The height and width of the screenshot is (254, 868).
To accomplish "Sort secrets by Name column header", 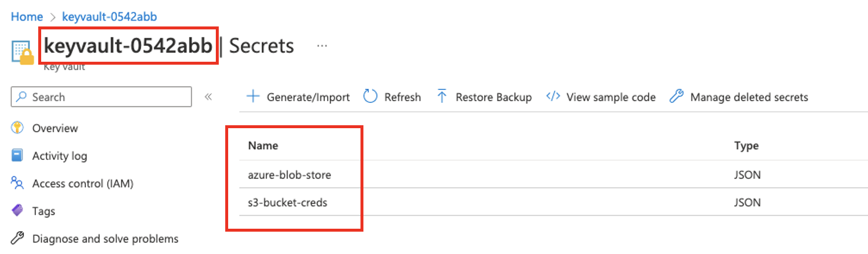I will [x=263, y=146].
